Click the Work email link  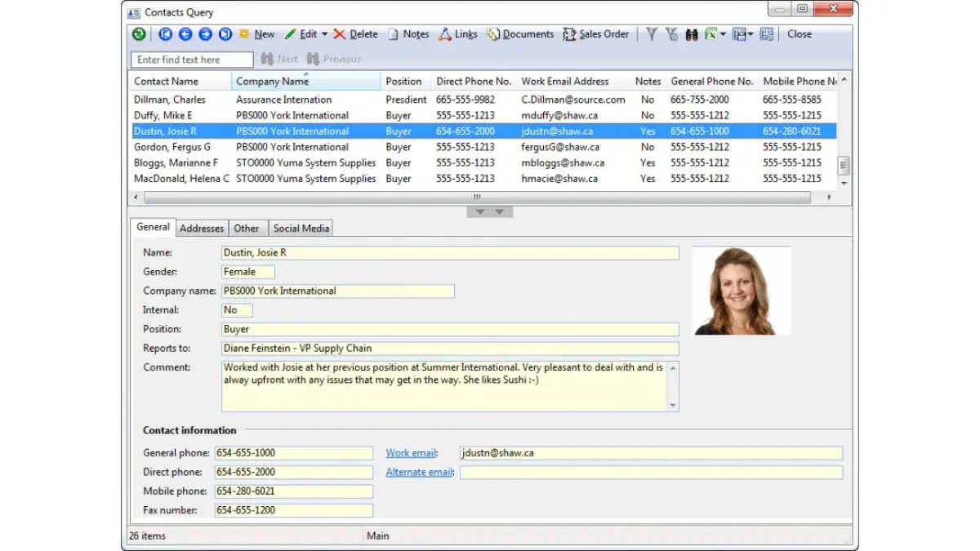(411, 452)
